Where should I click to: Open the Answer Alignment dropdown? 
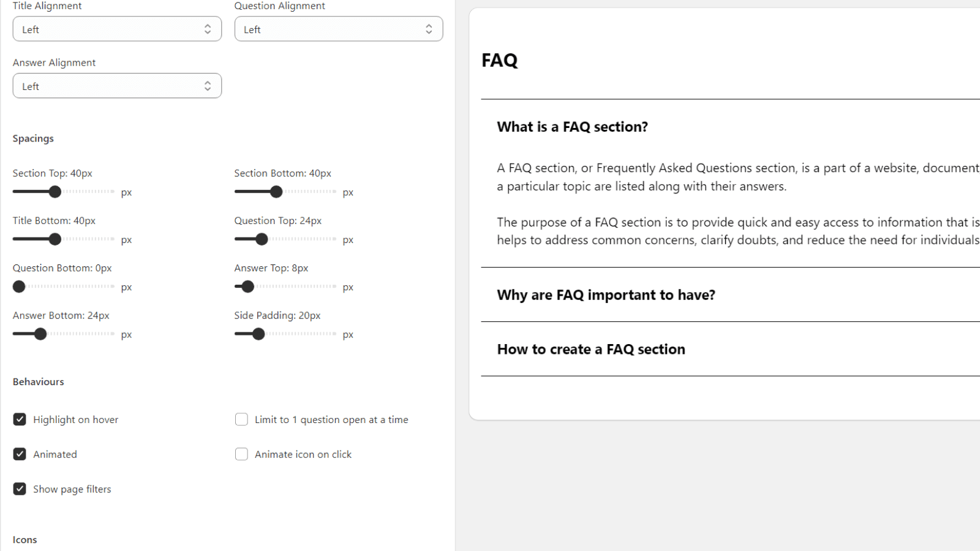tap(116, 86)
